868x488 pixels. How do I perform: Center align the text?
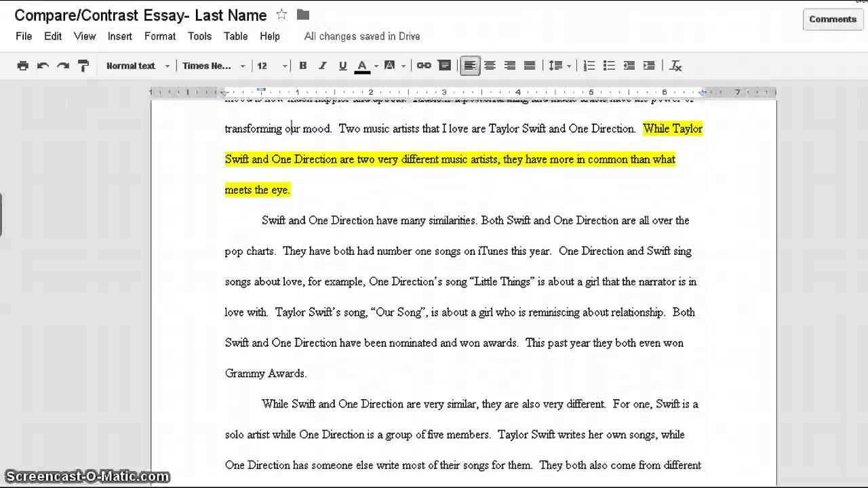[x=490, y=66]
